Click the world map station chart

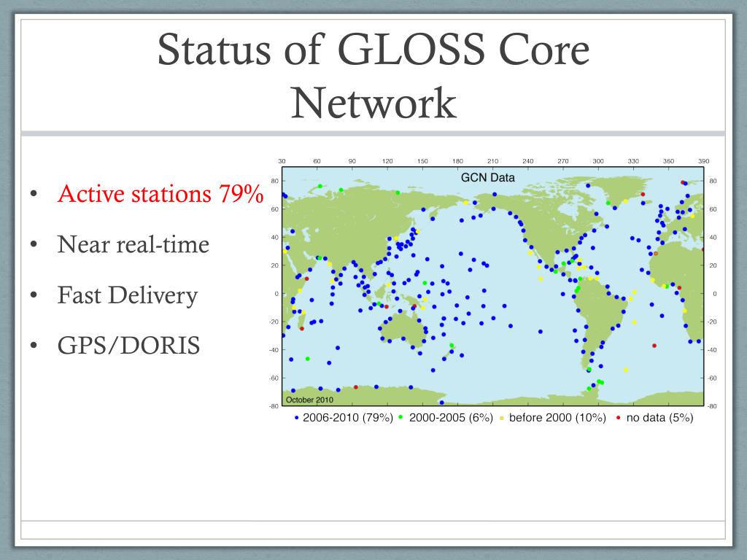[x=492, y=286]
